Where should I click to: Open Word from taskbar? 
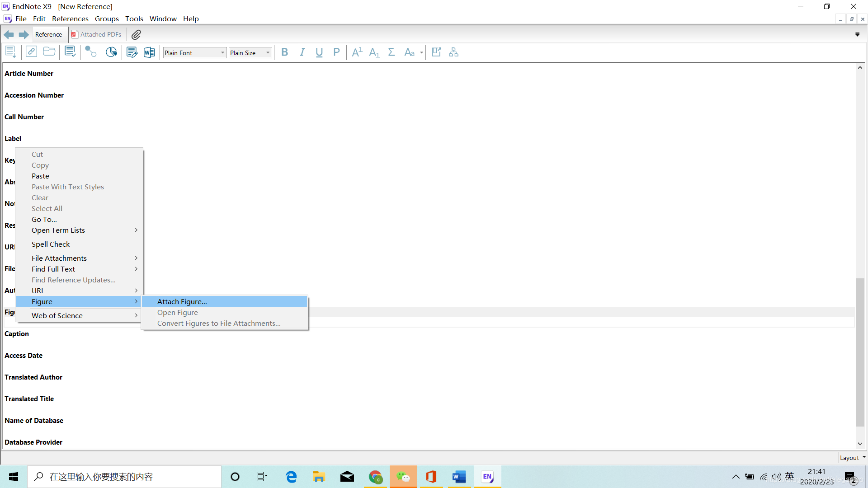[x=459, y=477]
